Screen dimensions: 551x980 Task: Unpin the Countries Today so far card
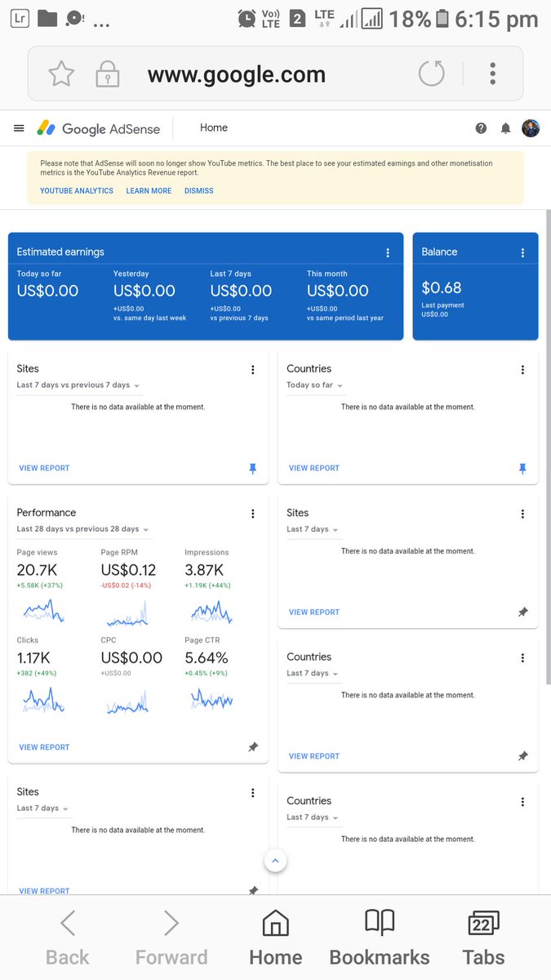pos(522,468)
